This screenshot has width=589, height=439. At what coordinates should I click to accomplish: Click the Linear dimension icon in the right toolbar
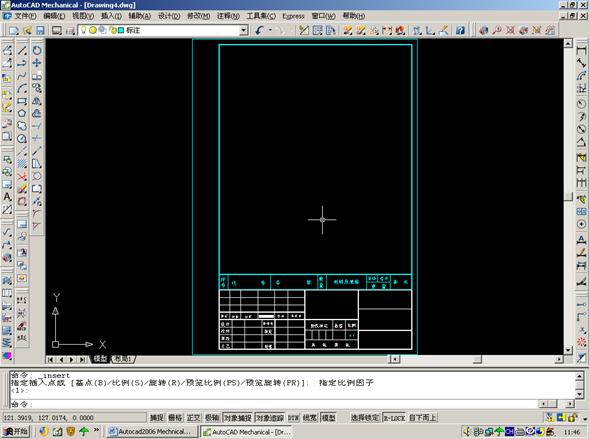point(581,50)
